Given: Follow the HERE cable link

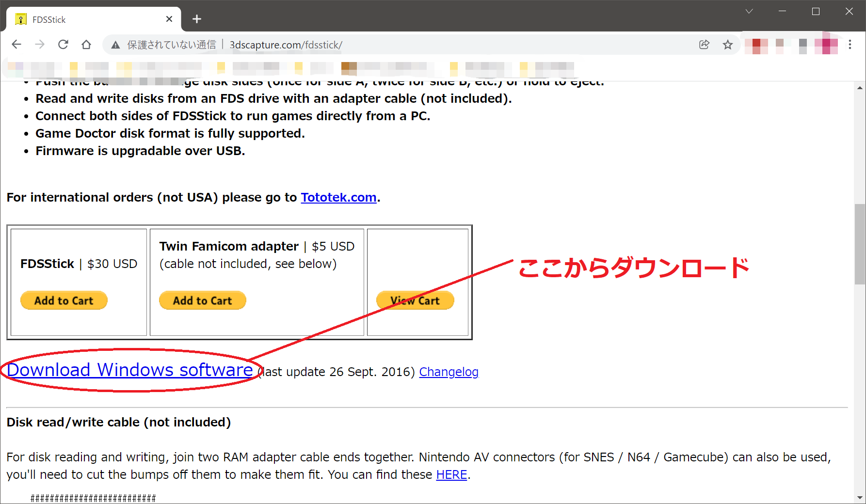Looking at the screenshot, I should (451, 474).
